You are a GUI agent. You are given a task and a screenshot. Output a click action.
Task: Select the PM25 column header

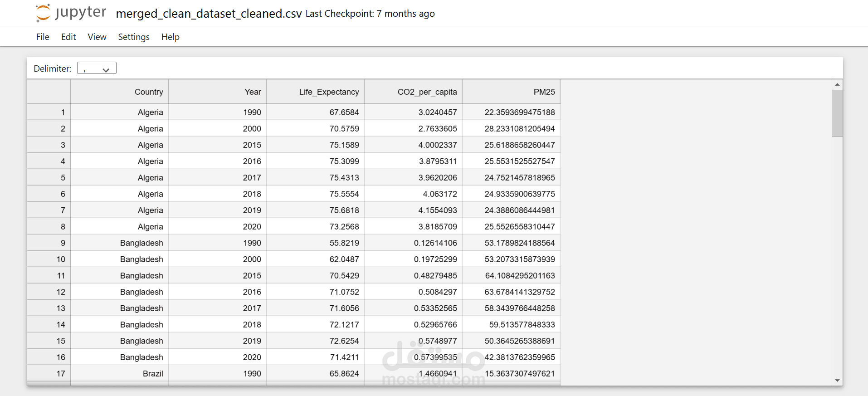(511, 92)
